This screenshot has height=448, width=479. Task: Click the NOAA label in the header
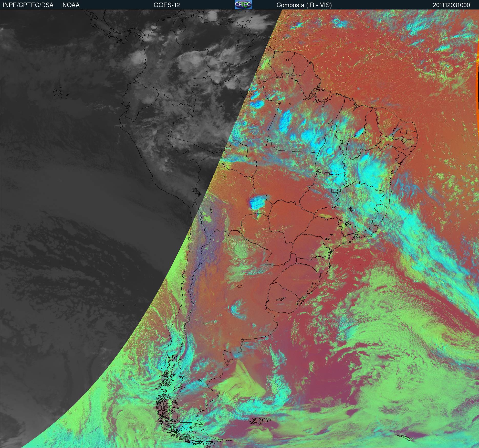71,5
